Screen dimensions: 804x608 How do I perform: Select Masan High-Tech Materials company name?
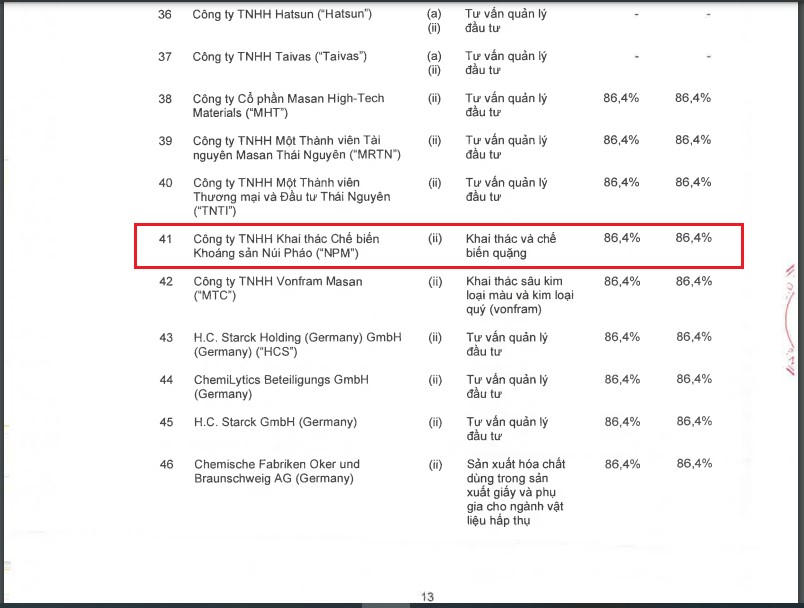[288, 105]
